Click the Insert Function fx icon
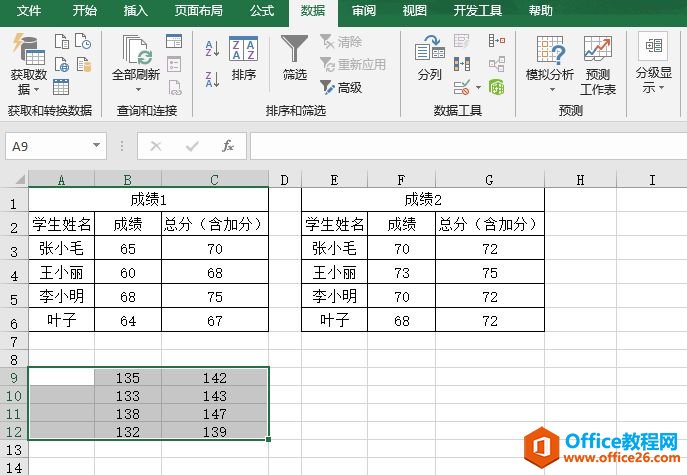 228,146
